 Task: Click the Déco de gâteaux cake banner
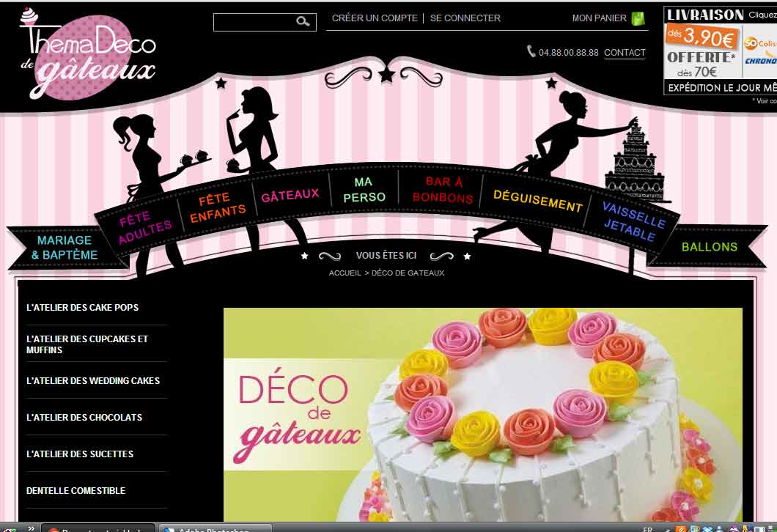(x=482, y=414)
